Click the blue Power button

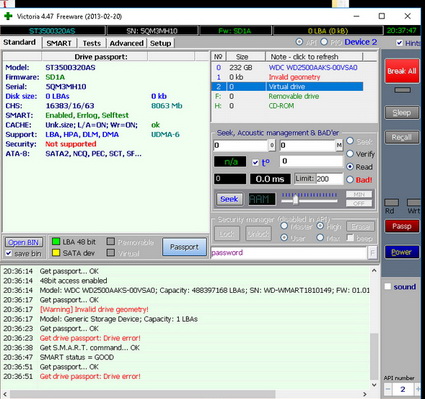pyautogui.click(x=402, y=252)
